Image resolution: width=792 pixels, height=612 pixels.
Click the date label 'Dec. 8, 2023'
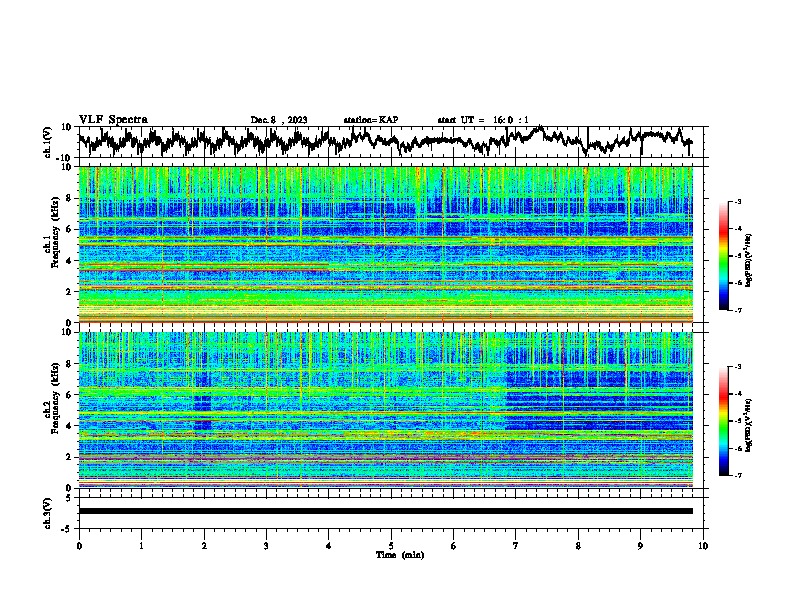point(279,120)
